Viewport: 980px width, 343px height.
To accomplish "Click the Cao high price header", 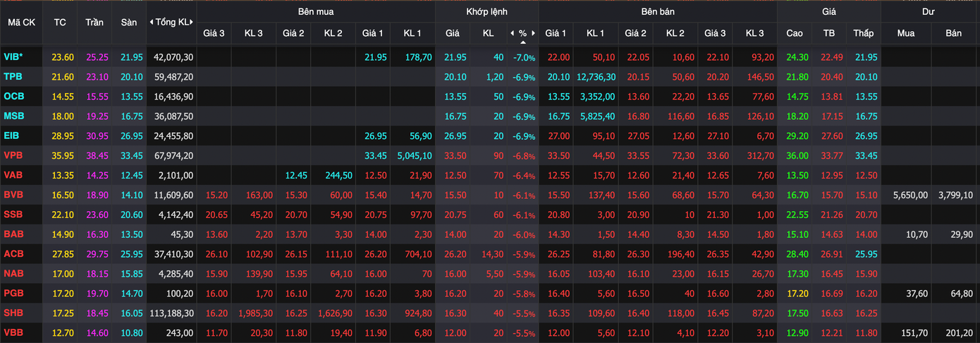I will (x=794, y=33).
